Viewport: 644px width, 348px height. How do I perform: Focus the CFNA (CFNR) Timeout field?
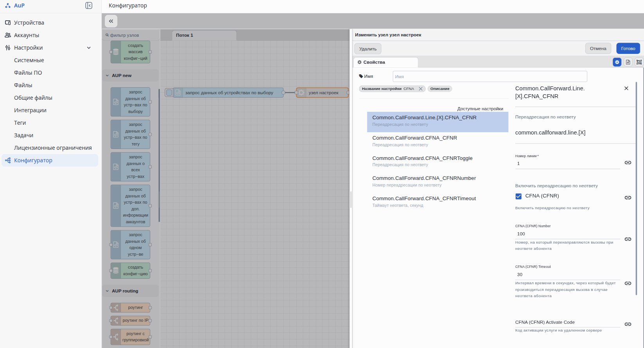point(568,274)
